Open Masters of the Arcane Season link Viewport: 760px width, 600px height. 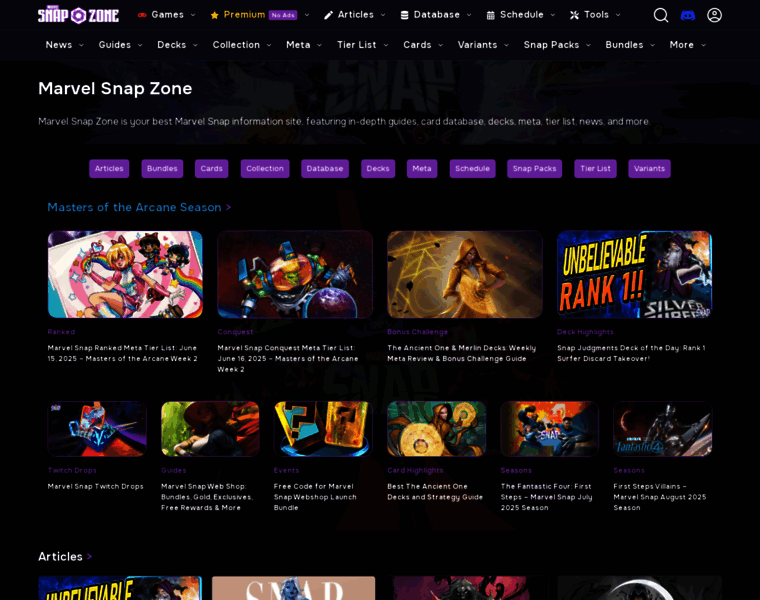139,207
